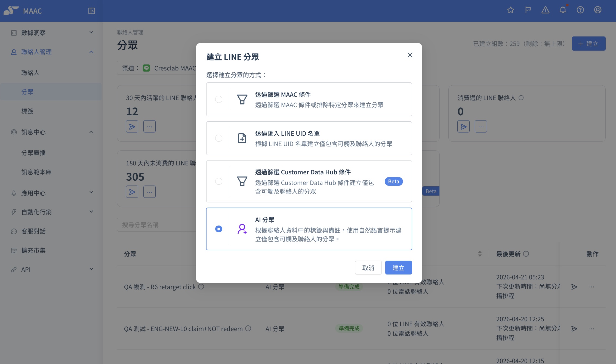Click info icon beside 最後更新 column header
The width and height of the screenshot is (616, 364).
[526, 254]
